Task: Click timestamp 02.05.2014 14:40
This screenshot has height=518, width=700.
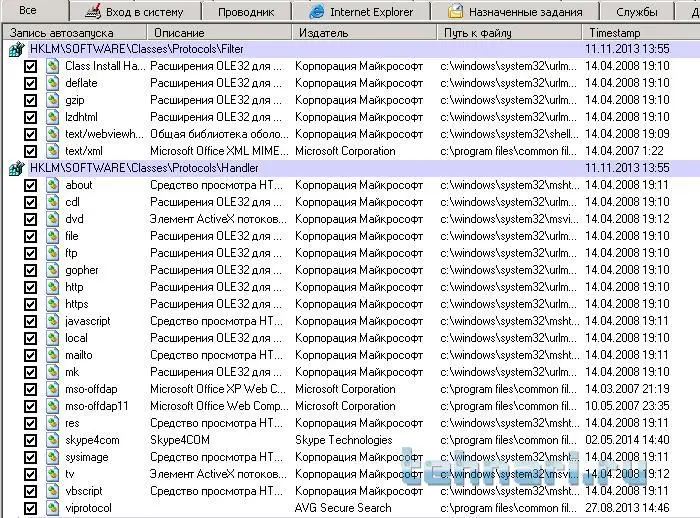Action: (x=627, y=440)
